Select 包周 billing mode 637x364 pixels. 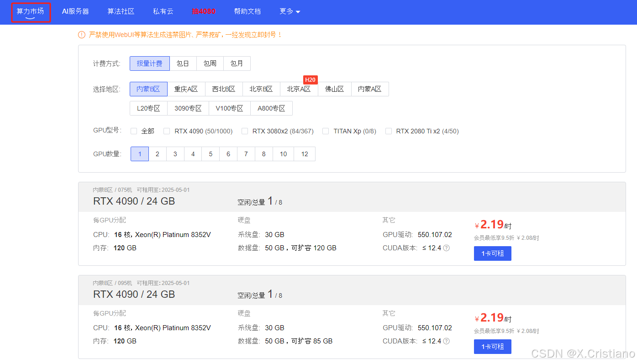coord(210,63)
